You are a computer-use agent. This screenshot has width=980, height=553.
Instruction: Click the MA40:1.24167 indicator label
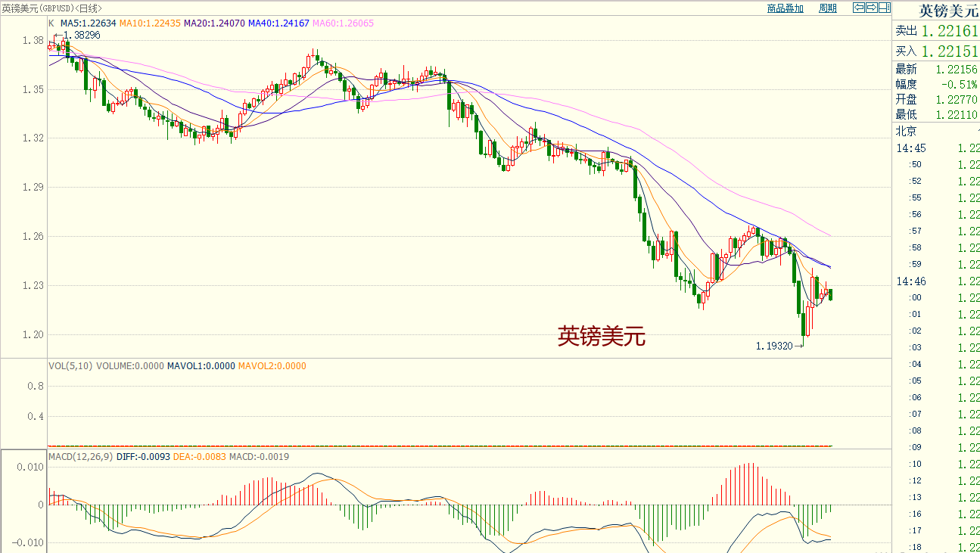(279, 23)
